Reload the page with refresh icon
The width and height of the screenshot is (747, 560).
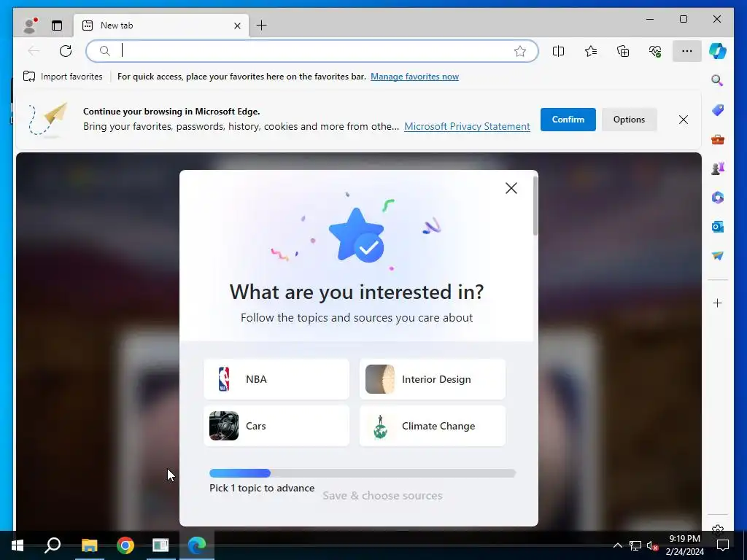66,51
